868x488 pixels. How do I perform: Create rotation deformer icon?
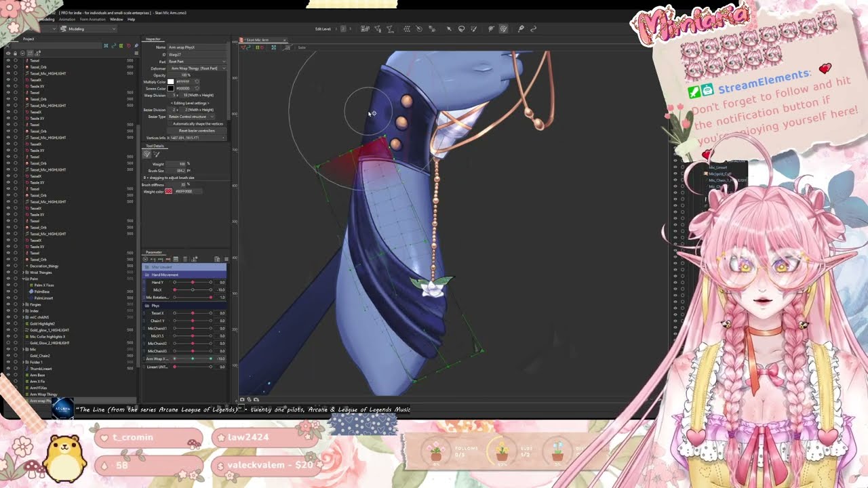click(419, 29)
